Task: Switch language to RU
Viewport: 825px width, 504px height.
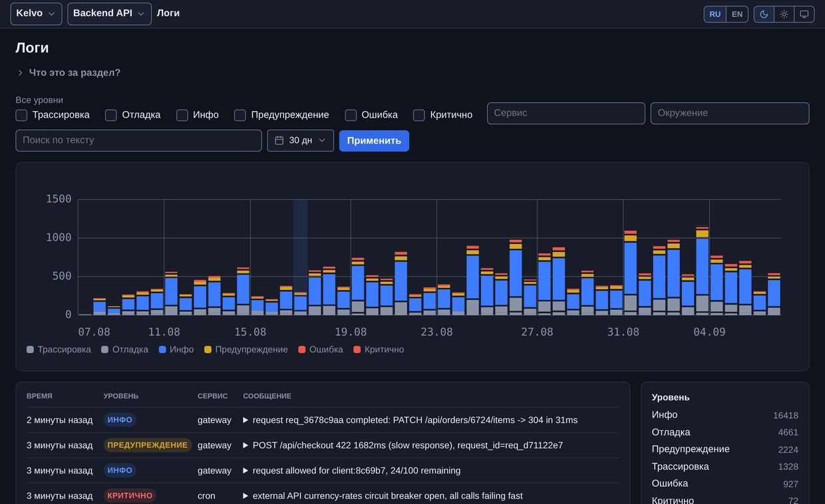Action: click(x=715, y=14)
